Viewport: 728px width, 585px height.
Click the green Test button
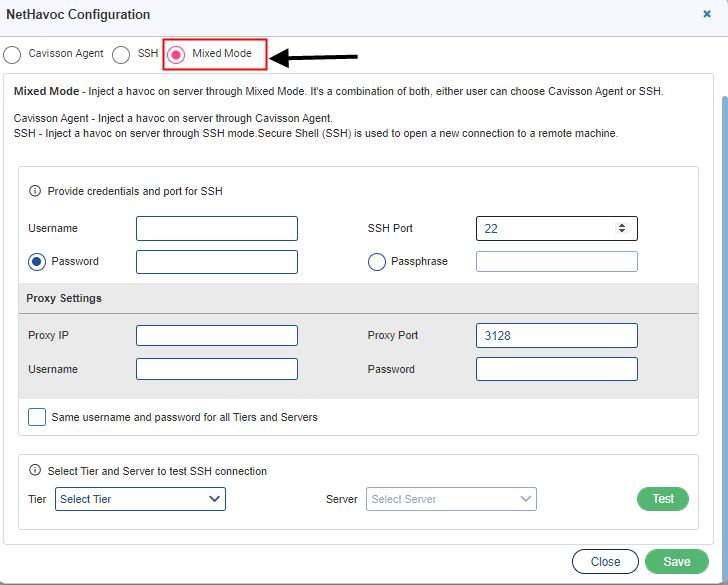click(663, 499)
